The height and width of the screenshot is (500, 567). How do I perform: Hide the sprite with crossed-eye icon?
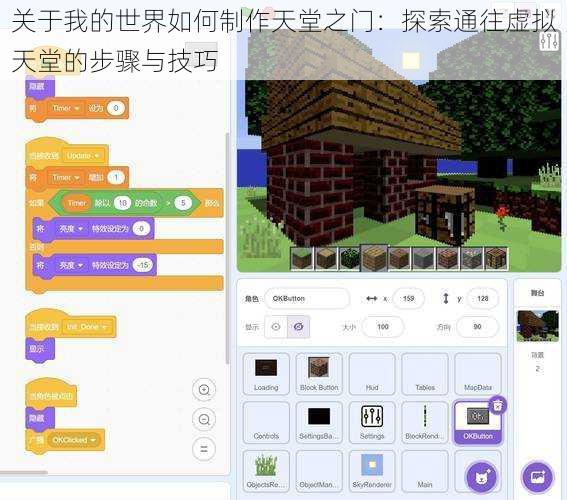298,327
